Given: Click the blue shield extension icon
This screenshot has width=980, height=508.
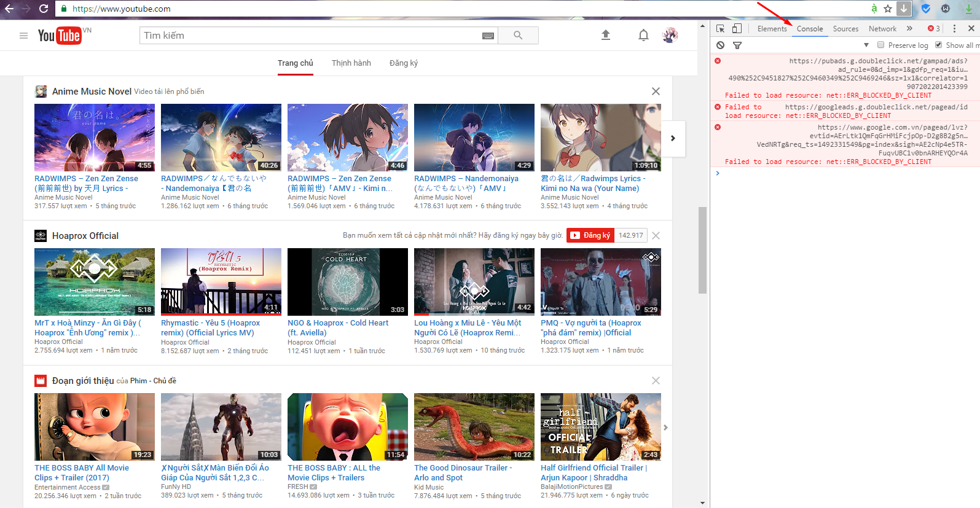Looking at the screenshot, I should pos(926,9).
